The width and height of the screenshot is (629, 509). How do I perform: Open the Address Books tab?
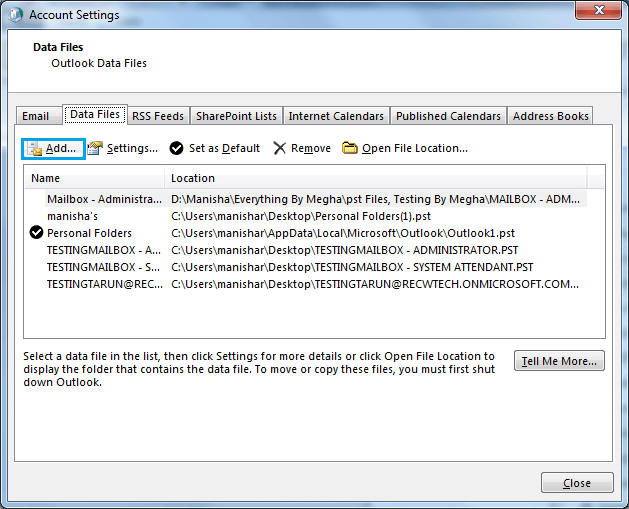tap(550, 116)
